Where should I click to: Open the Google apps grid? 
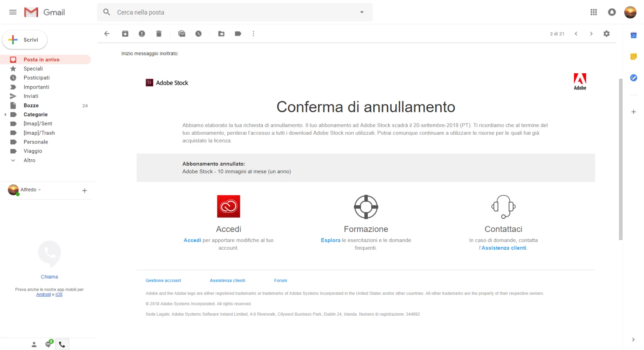click(x=593, y=12)
